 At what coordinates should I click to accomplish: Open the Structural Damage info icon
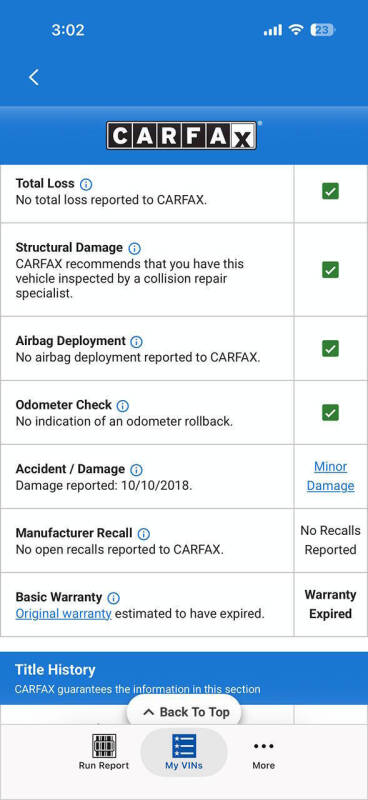pyautogui.click(x=135, y=248)
